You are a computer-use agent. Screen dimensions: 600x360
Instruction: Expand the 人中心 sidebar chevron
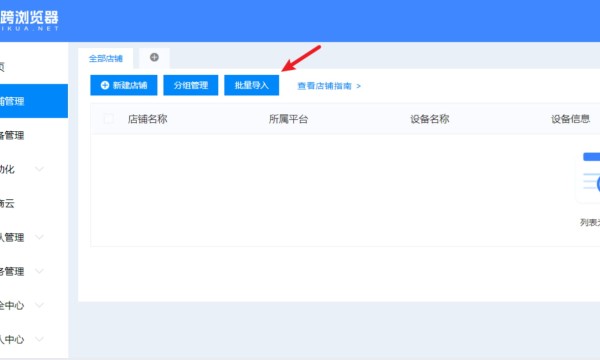39,339
